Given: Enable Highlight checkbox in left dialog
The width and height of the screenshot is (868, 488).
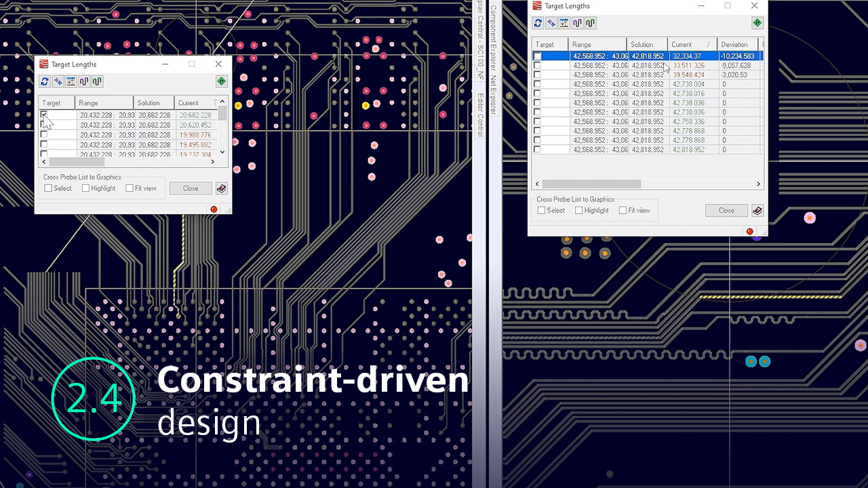Looking at the screenshot, I should [x=85, y=188].
